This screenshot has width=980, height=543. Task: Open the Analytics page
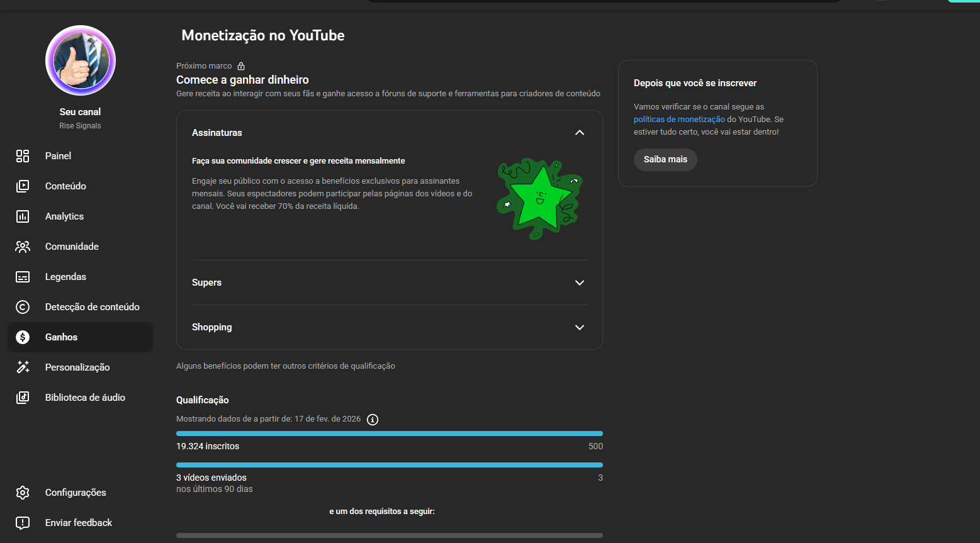coord(81,216)
